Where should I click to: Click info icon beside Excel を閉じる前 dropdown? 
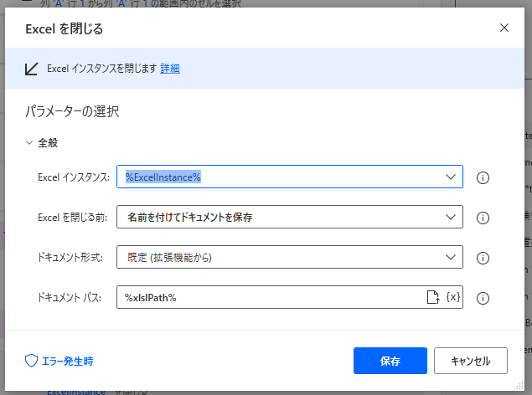click(483, 218)
